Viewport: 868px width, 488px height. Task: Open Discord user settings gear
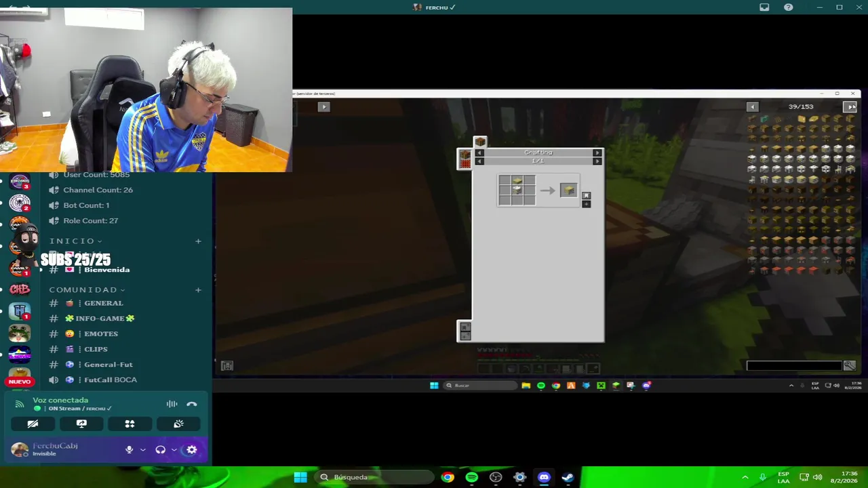[192, 449]
